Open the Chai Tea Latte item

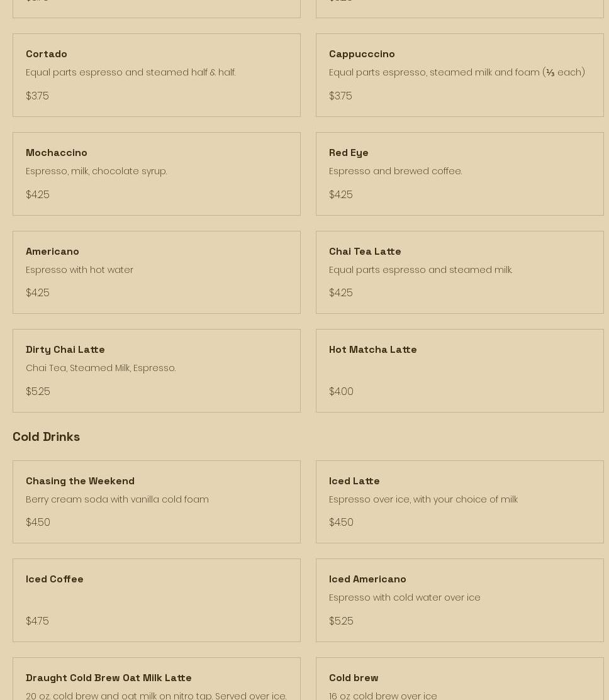365,252
